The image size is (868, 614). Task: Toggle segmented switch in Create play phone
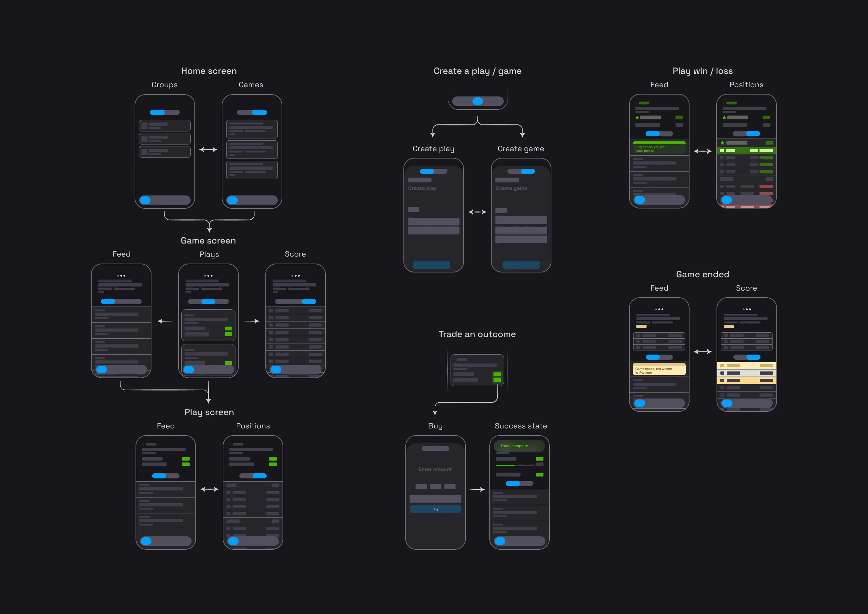(x=434, y=171)
